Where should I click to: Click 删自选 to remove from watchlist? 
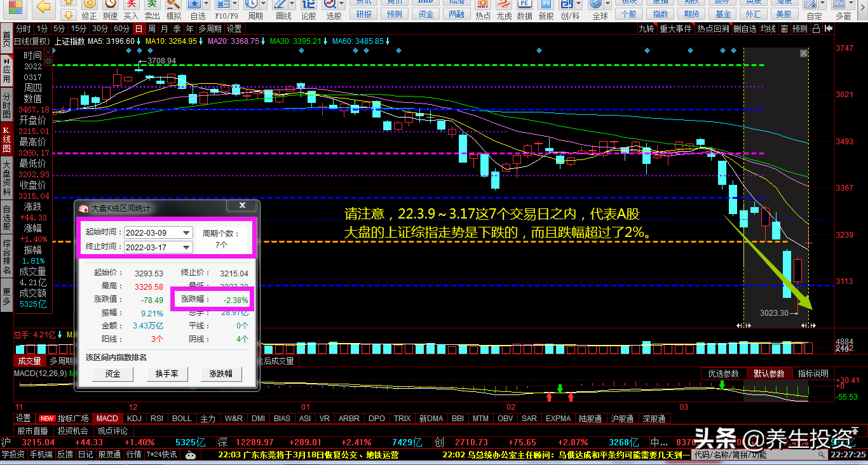coord(745,29)
